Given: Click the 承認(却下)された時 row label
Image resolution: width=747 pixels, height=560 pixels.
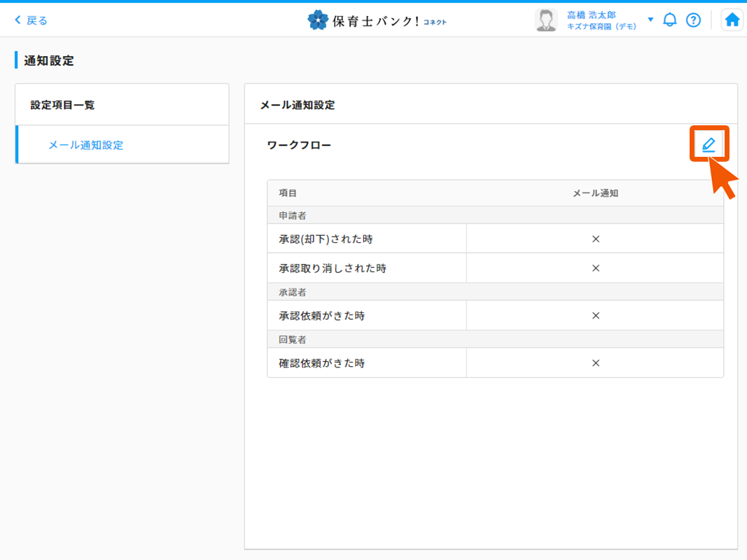Looking at the screenshot, I should coord(326,239).
